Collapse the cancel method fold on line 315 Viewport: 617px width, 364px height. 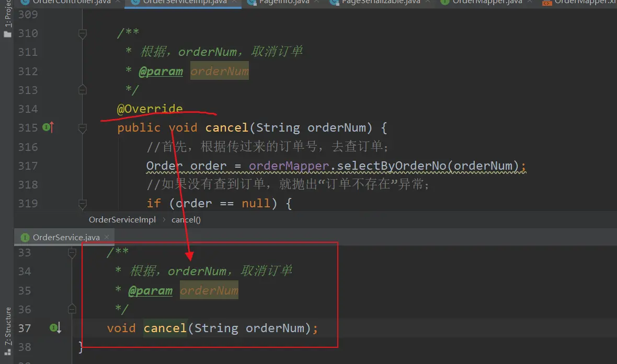[x=82, y=128]
